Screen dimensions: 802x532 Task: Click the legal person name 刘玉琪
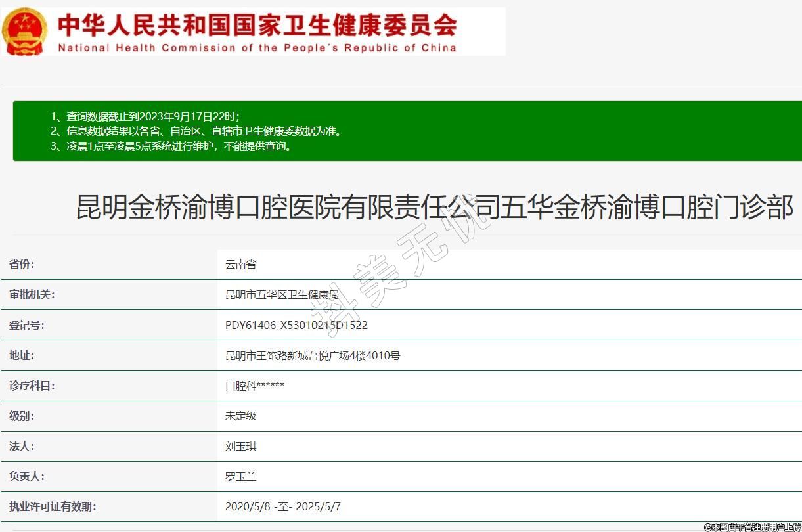coord(240,446)
